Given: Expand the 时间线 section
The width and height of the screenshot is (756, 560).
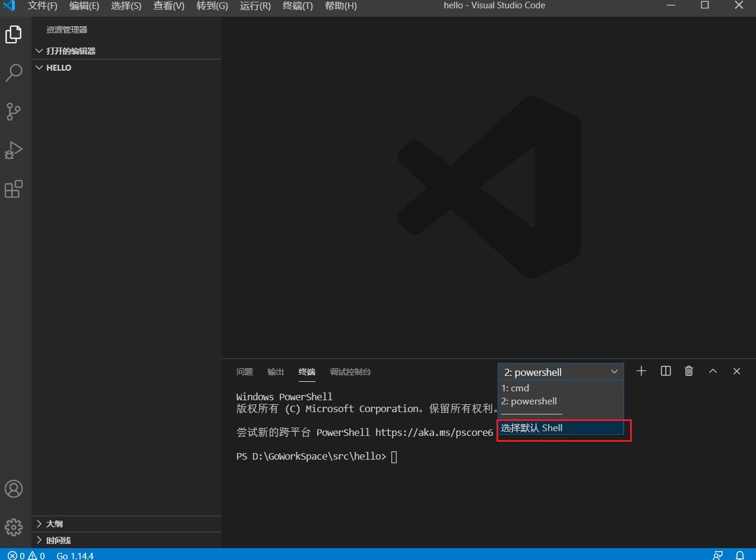Looking at the screenshot, I should click(x=126, y=540).
